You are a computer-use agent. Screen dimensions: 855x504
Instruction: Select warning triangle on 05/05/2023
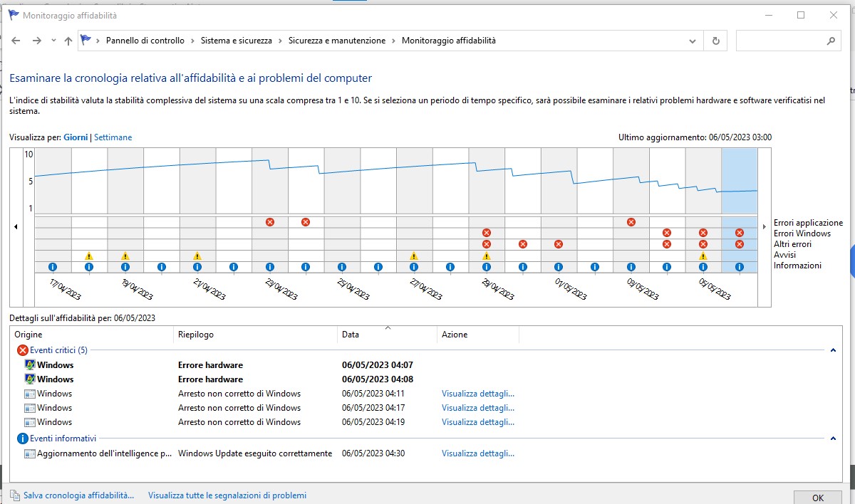pos(703,256)
